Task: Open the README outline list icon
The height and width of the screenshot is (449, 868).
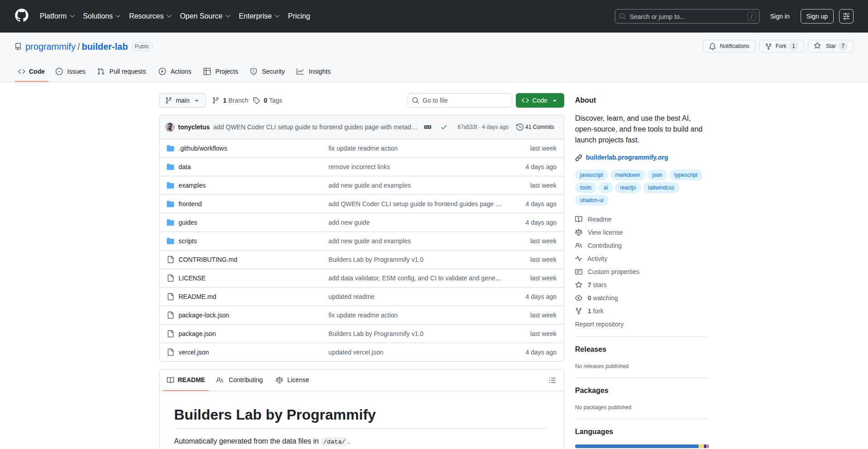Action: [552, 380]
